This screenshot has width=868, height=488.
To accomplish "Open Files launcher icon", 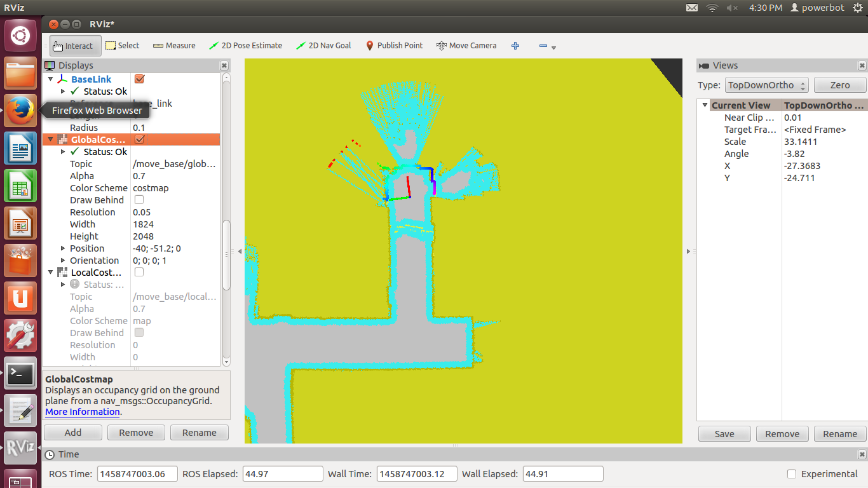I will 20,73.
